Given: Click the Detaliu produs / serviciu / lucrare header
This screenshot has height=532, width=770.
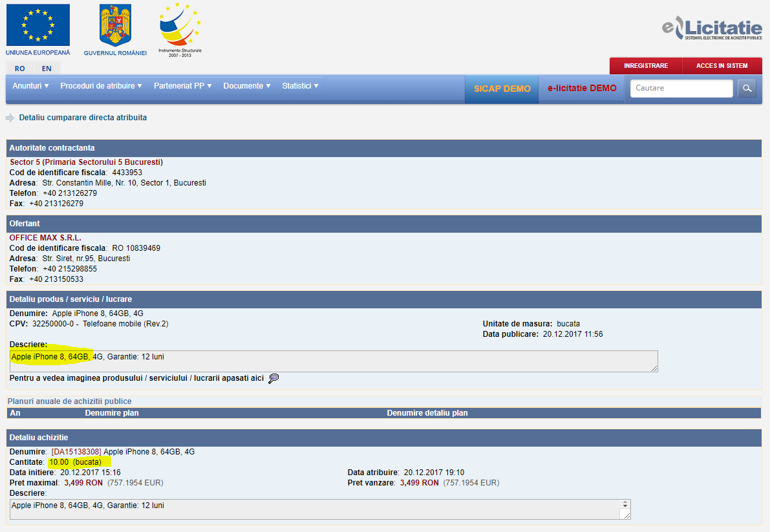Looking at the screenshot, I should tap(384, 299).
